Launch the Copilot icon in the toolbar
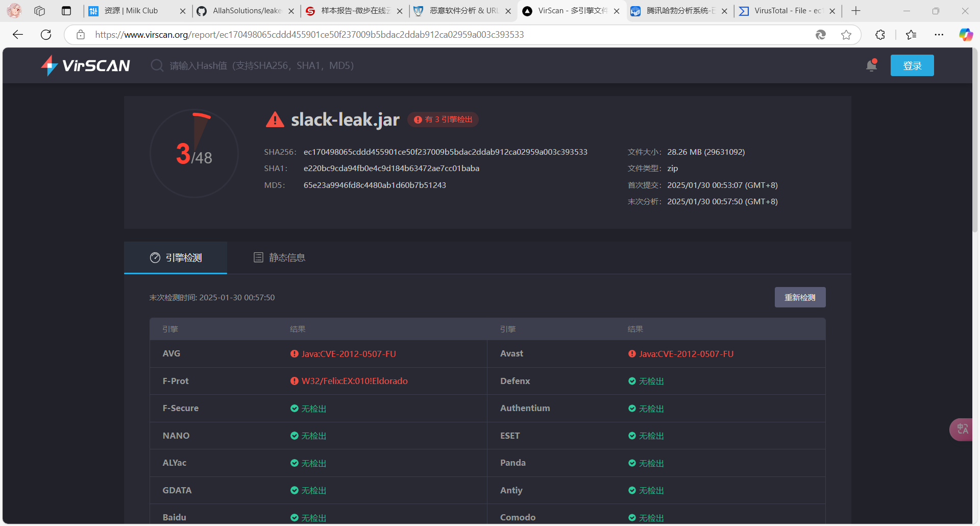Viewport: 980px width, 526px height. tap(966, 34)
